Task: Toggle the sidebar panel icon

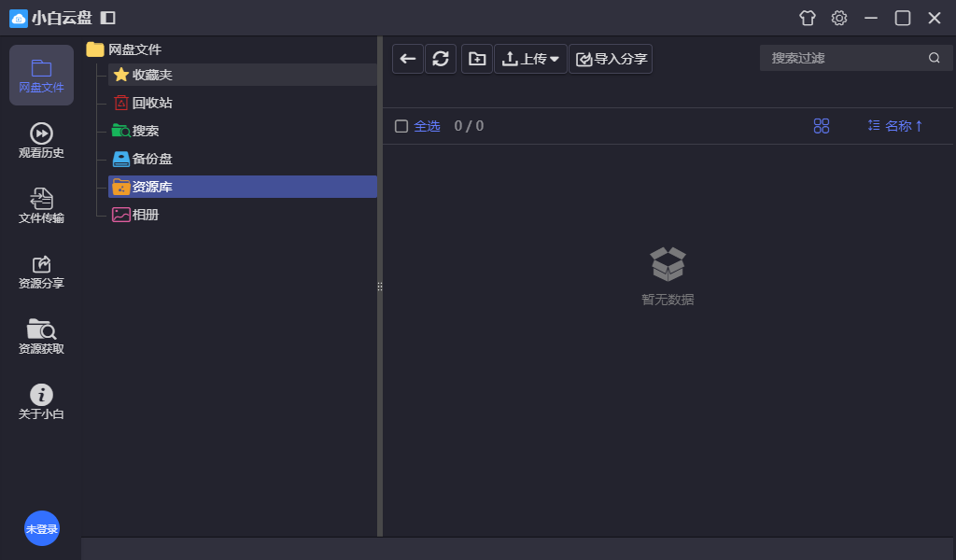Action: pos(108,18)
